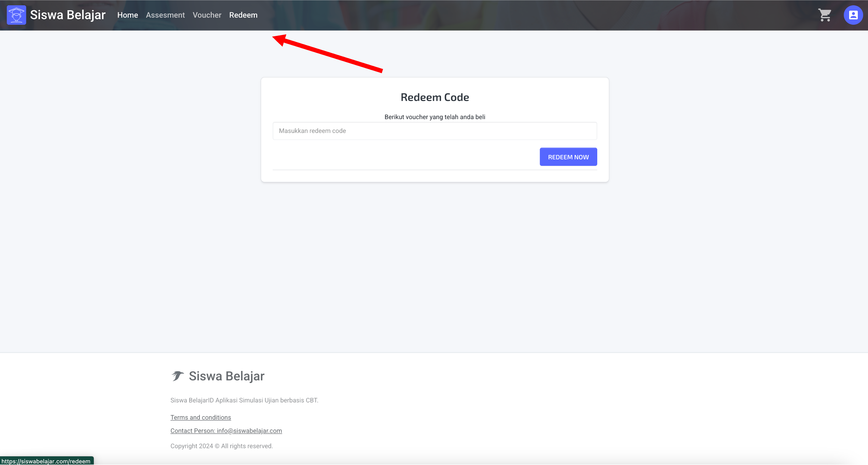Image resolution: width=868 pixels, height=465 pixels.
Task: Click the Siswa Belajar graduate logo icon
Action: click(16, 15)
